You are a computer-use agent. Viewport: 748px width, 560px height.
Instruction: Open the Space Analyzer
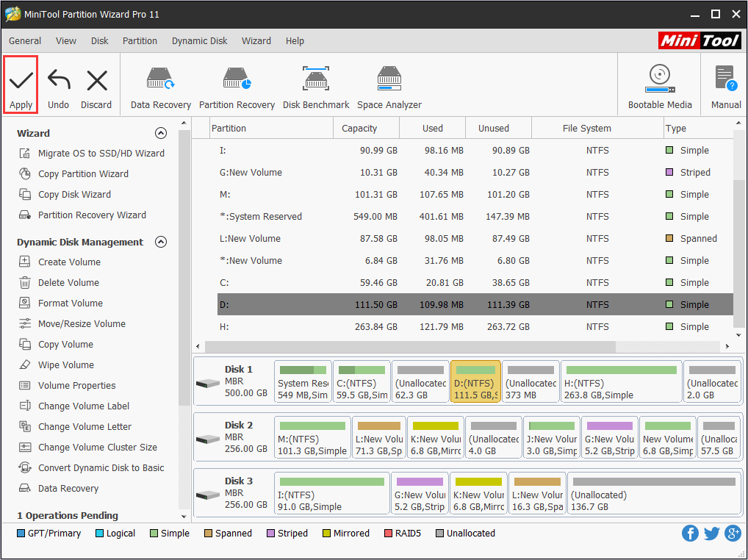[x=389, y=84]
